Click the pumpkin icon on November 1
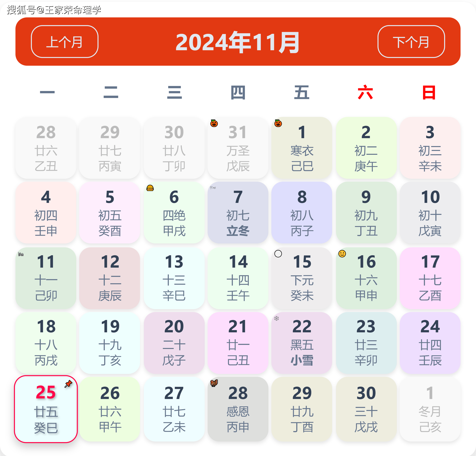This screenshot has width=476, height=456. pos(278,123)
